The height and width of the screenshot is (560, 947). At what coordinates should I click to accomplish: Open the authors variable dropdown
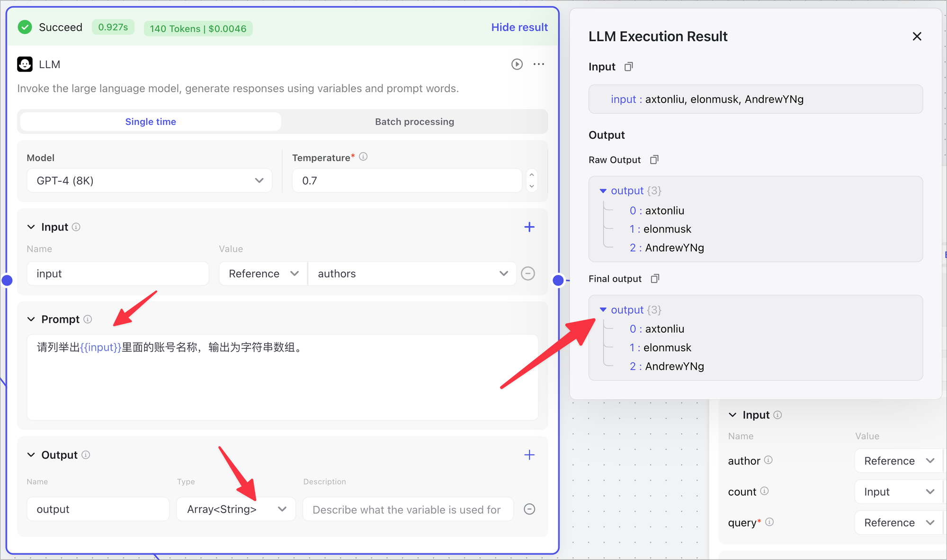(411, 274)
